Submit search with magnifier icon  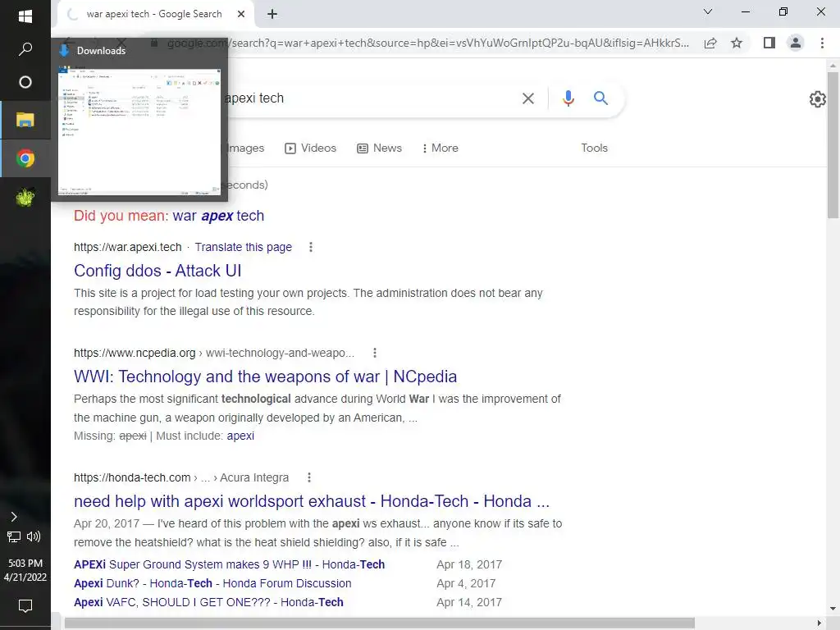coord(600,98)
